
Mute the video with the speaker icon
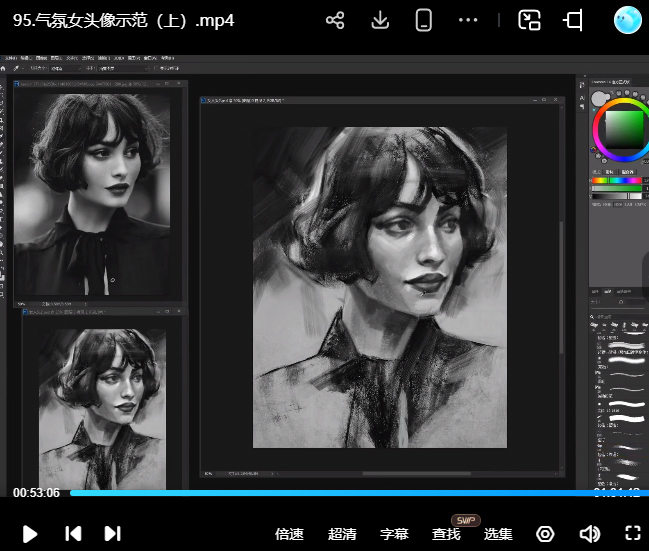[x=589, y=533]
